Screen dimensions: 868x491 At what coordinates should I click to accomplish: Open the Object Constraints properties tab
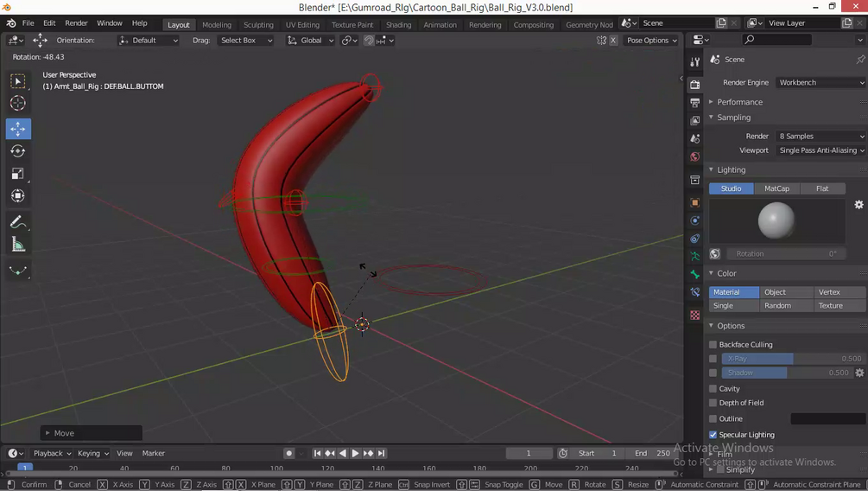[694, 239]
